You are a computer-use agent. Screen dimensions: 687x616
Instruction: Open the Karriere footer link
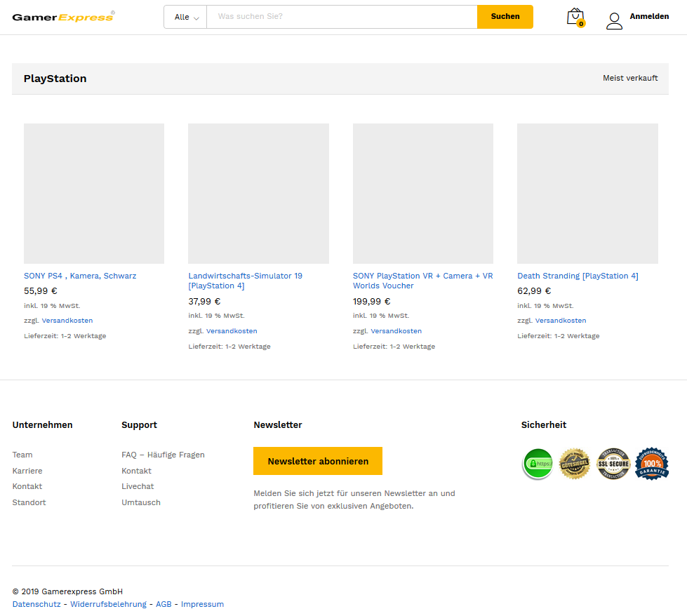pyautogui.click(x=27, y=471)
